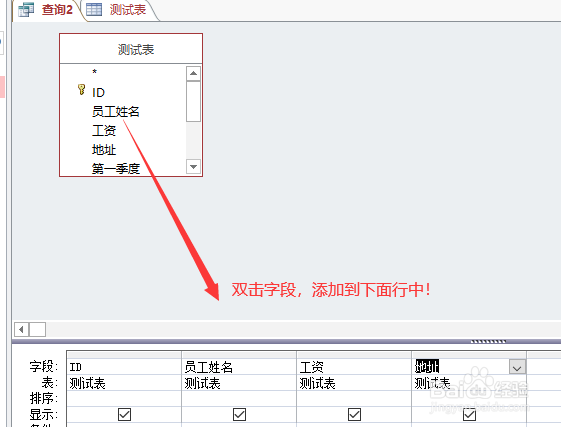Click the sort cell for 员工姓名 column

[239, 398]
